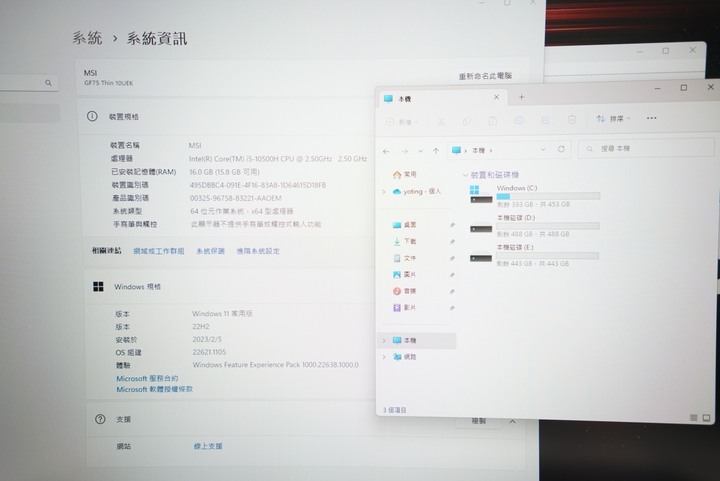Open the recent locations dropdown arrow

click(x=420, y=151)
